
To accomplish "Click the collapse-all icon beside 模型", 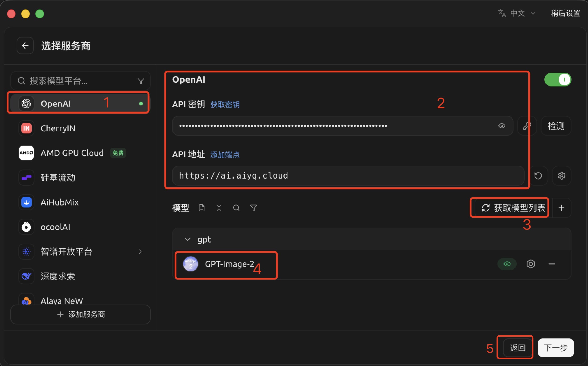I will tap(219, 208).
